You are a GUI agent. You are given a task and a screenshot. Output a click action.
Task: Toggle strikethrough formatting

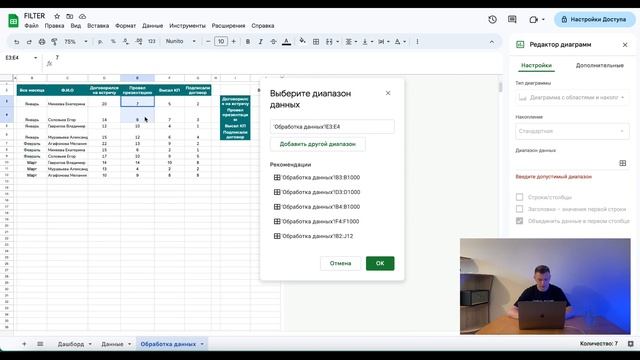coord(273,42)
